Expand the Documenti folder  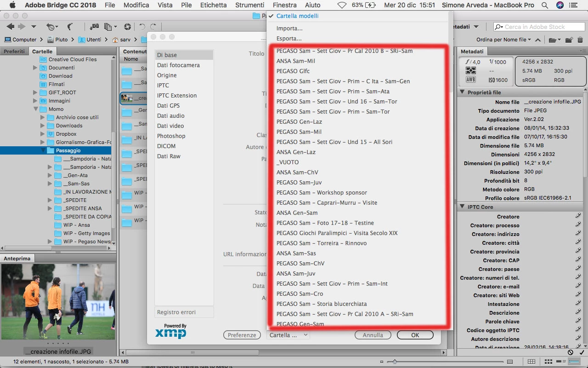pos(35,68)
